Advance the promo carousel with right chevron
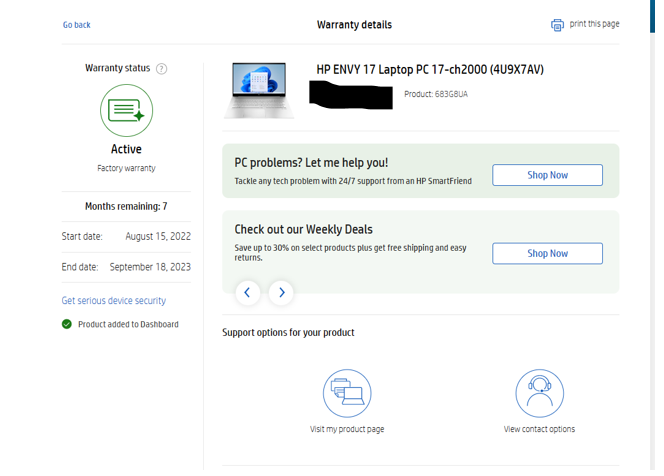This screenshot has height=476, width=664. coord(281,292)
